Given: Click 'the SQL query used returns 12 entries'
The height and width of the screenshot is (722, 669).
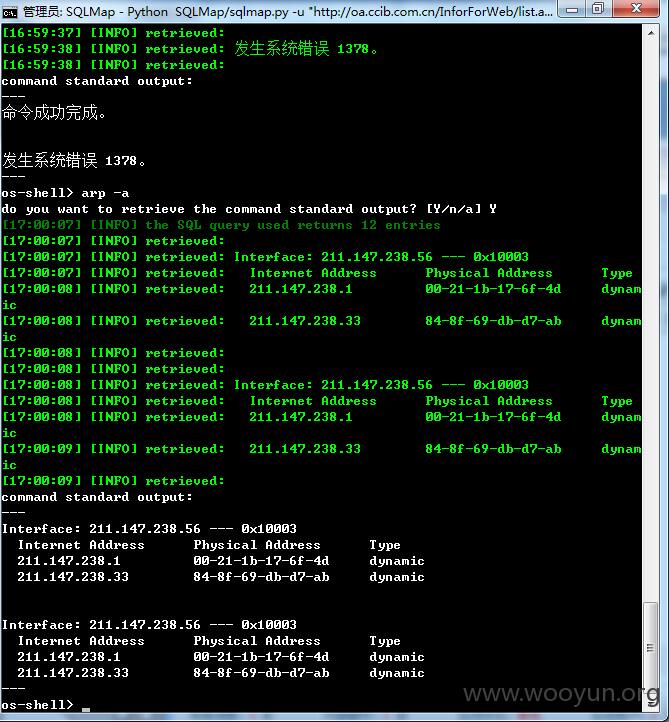Looking at the screenshot, I should point(293,225).
